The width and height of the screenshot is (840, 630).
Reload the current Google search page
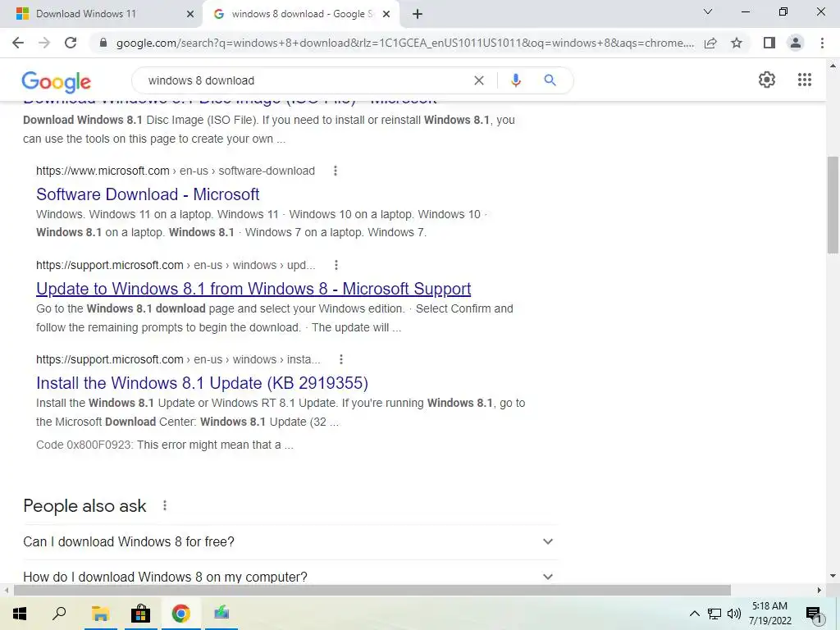click(x=71, y=43)
